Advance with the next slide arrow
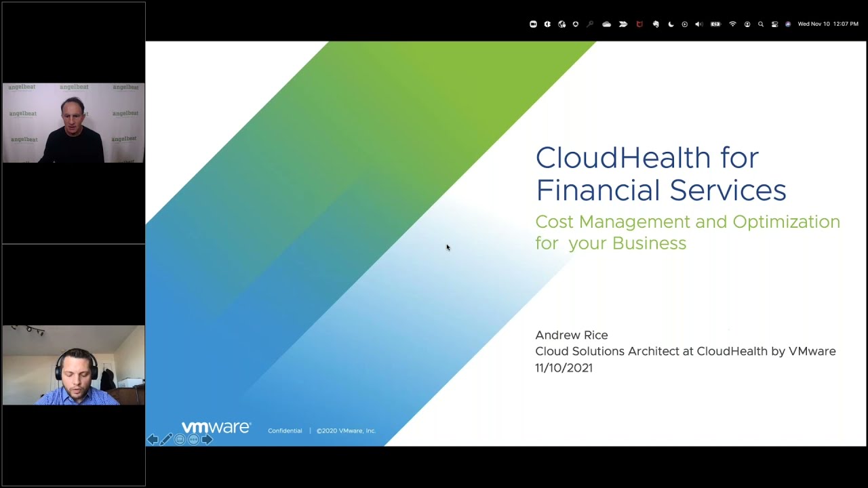The width and height of the screenshot is (868, 488). pyautogui.click(x=207, y=439)
